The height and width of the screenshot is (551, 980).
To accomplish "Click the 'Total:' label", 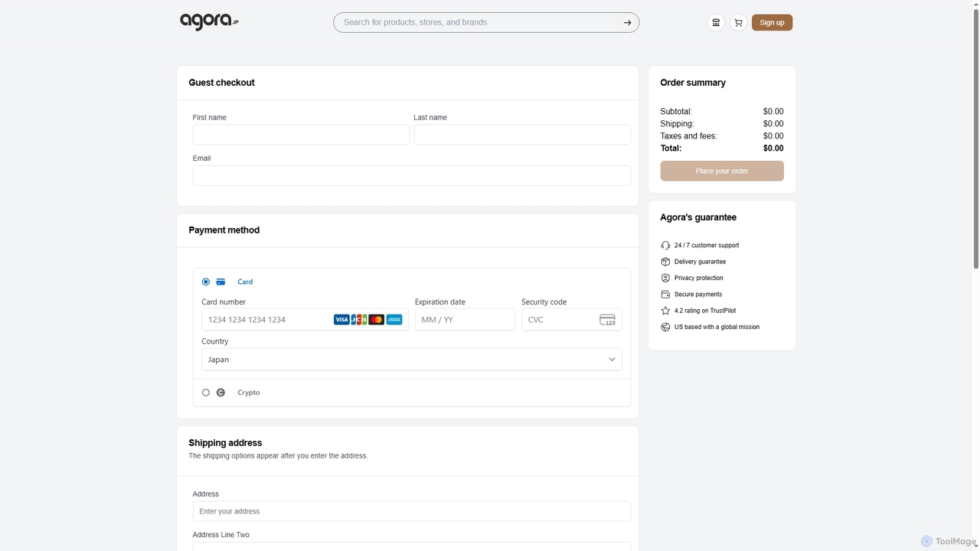I will (x=671, y=148).
